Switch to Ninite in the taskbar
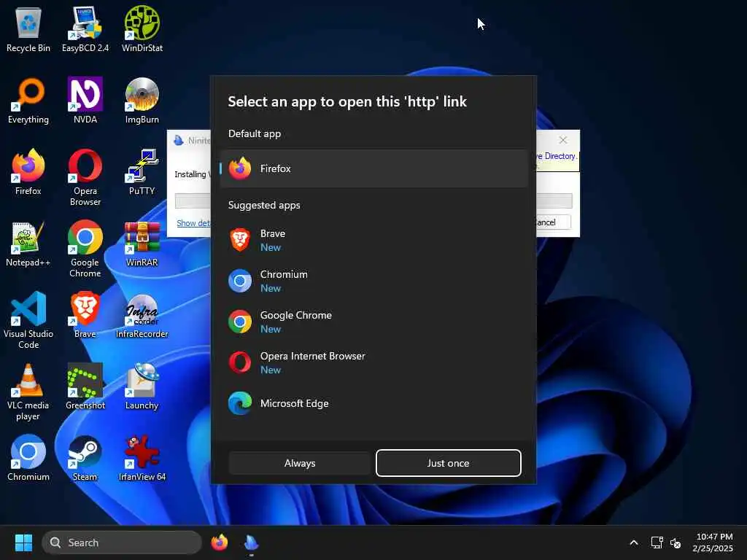The height and width of the screenshot is (560, 747). pos(251,542)
